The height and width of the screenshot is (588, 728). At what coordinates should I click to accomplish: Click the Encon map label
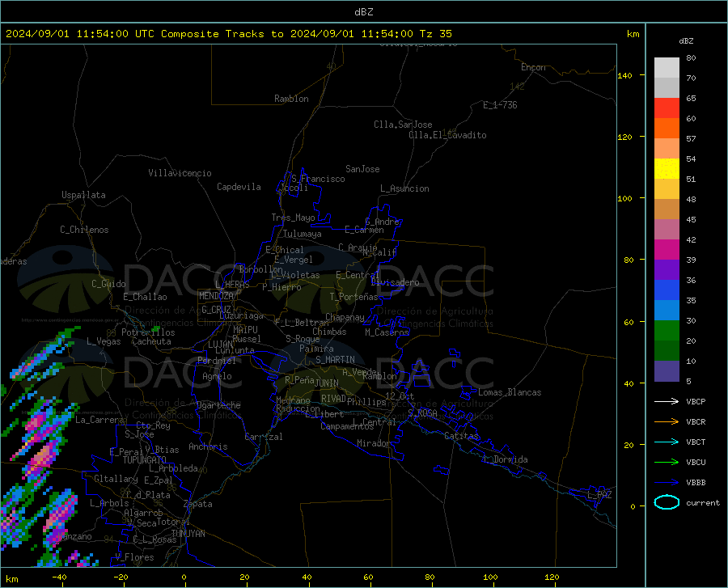[533, 67]
